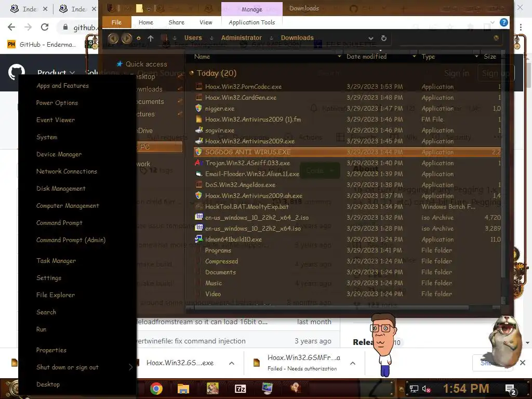
Task: Click the GitHub logo in page header
Action: [x=16, y=72]
